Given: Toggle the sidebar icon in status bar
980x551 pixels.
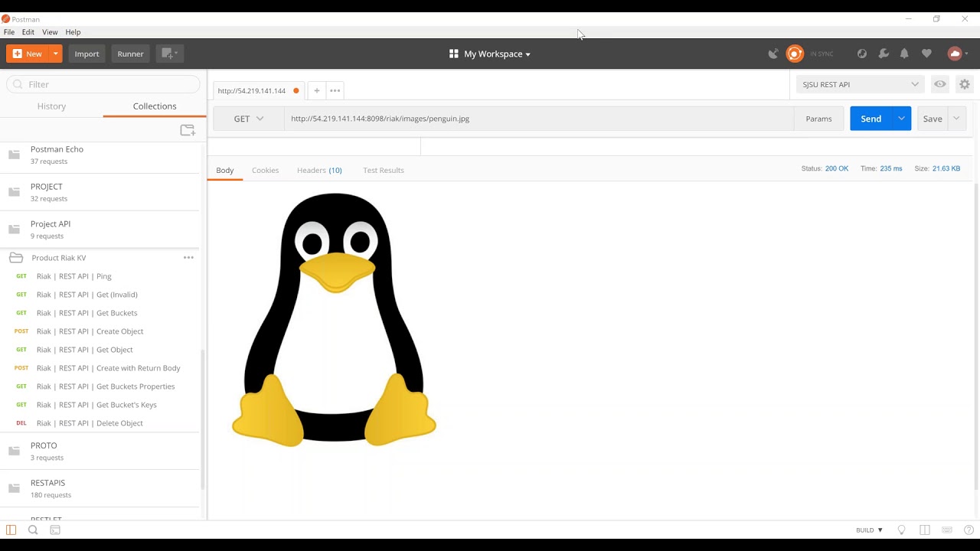Looking at the screenshot, I should (x=11, y=530).
